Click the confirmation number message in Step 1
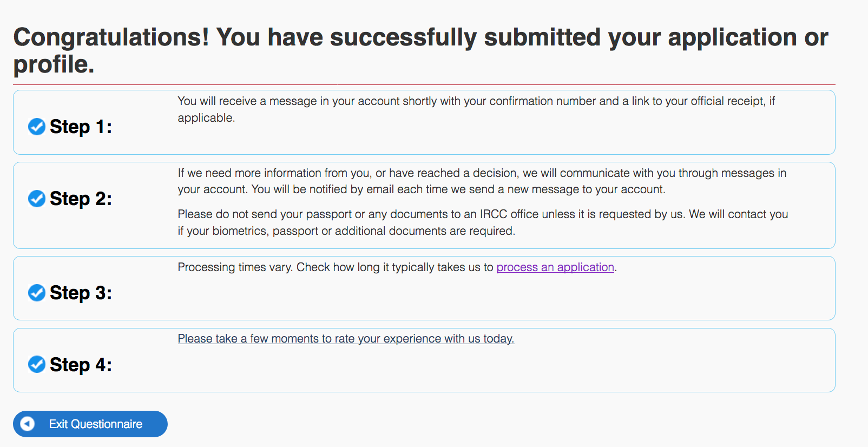Screen dimensions: 868x447 (476, 109)
